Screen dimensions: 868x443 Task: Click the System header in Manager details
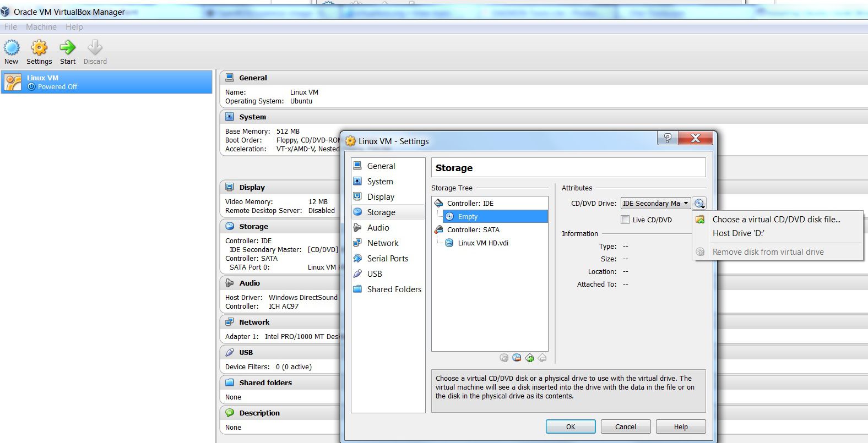[x=252, y=117]
